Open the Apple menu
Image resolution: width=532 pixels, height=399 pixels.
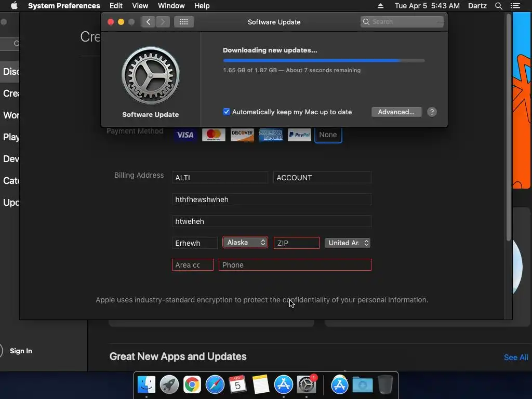(14, 6)
